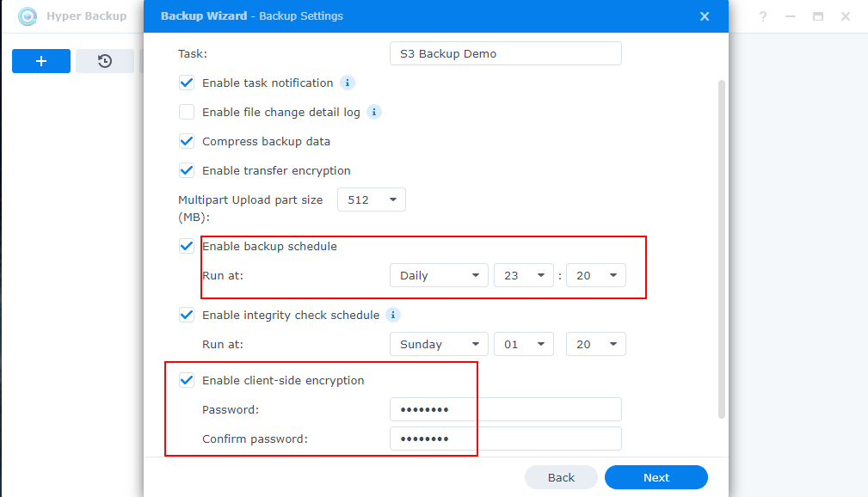
Task: Disable client-side encryption checkbox
Action: (187, 380)
